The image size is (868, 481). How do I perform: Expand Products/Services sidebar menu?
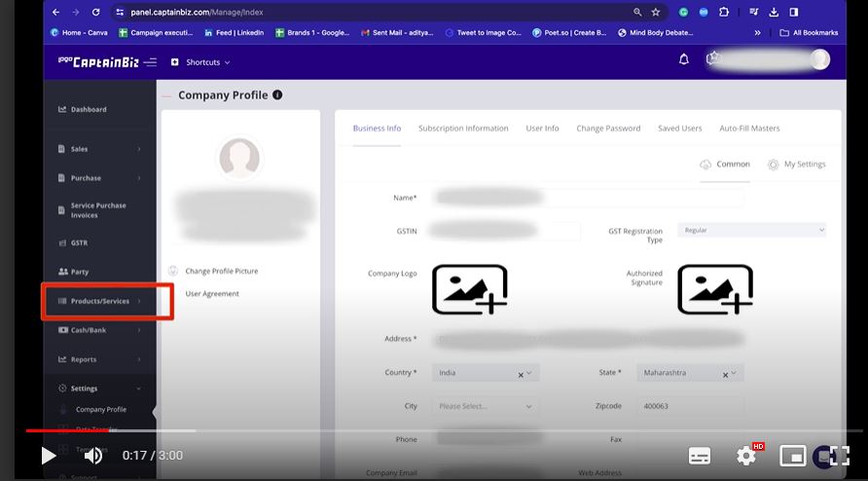pos(99,301)
